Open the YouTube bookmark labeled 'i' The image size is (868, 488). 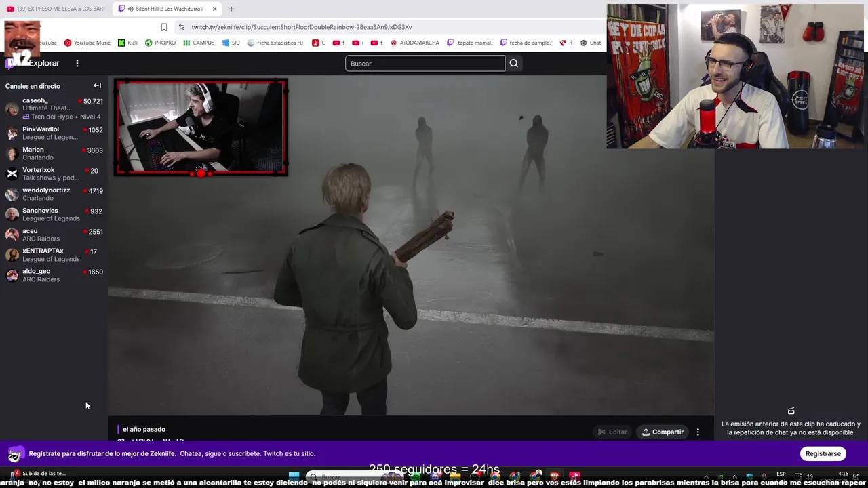pyautogui.click(x=358, y=43)
